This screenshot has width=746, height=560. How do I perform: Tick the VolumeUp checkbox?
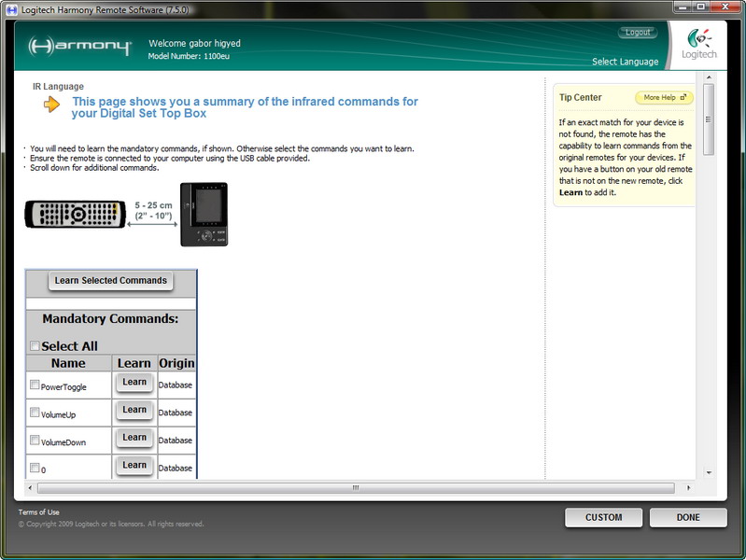pos(35,413)
